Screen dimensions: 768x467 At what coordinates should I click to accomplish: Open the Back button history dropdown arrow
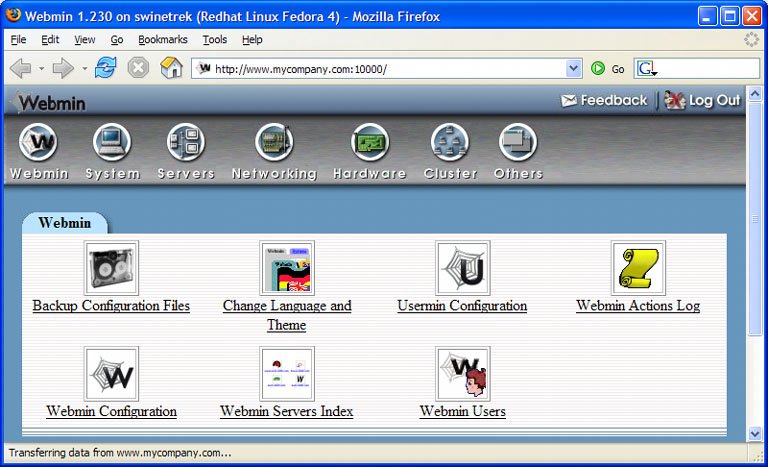pyautogui.click(x=41, y=69)
